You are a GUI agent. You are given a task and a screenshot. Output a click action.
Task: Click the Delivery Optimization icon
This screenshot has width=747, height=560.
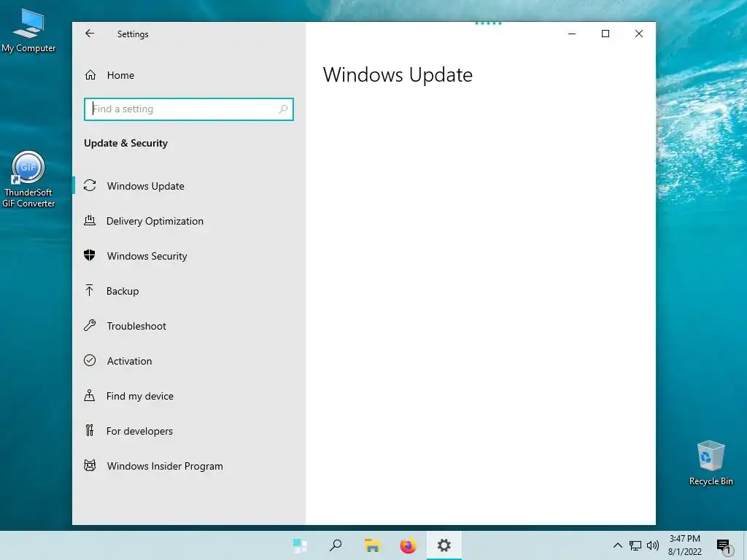coord(90,220)
